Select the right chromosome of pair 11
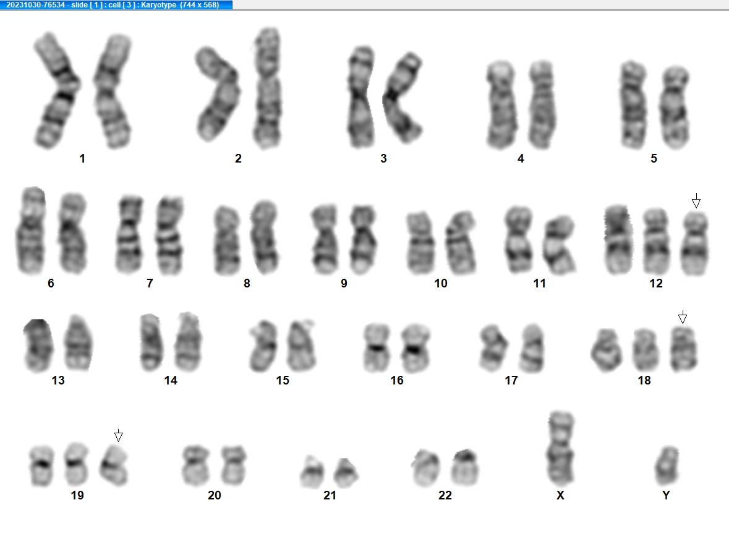This screenshot has width=729, height=560. tap(560, 244)
